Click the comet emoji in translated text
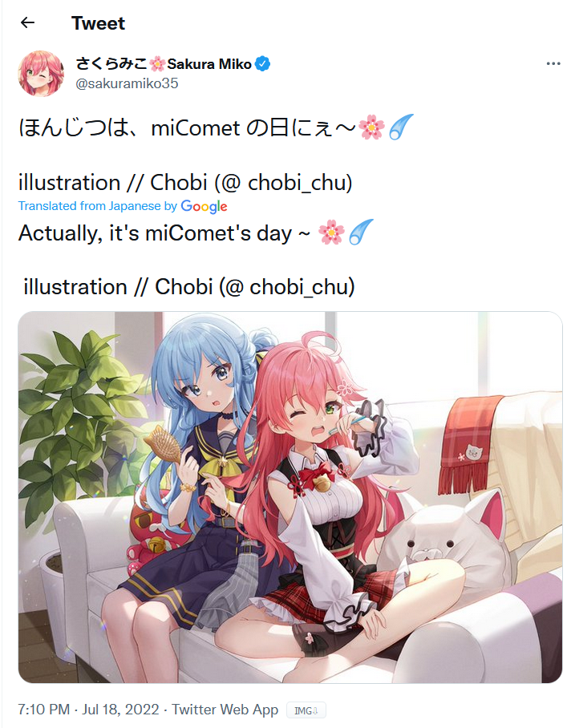 (x=360, y=233)
